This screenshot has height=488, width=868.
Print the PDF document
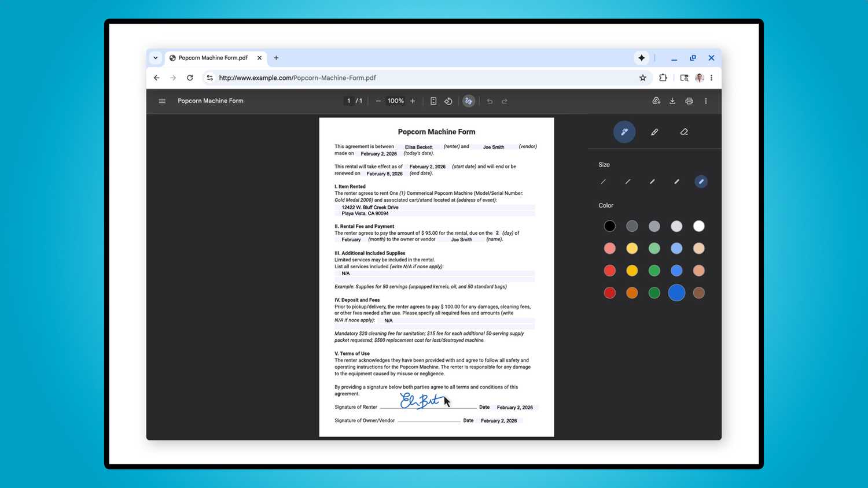(x=689, y=101)
